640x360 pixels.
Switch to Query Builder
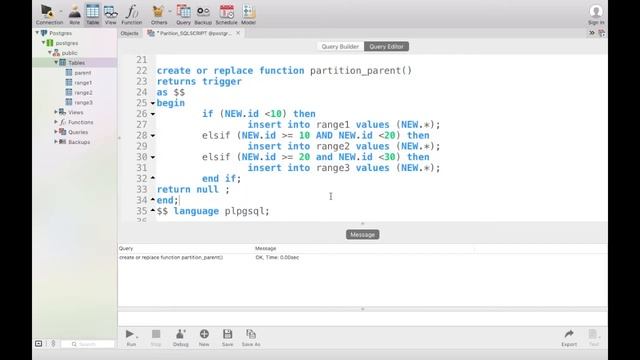(340, 47)
